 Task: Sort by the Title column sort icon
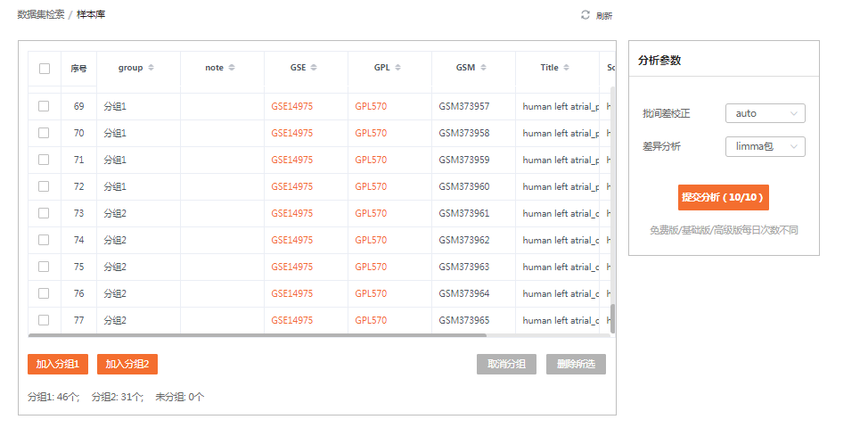(567, 68)
